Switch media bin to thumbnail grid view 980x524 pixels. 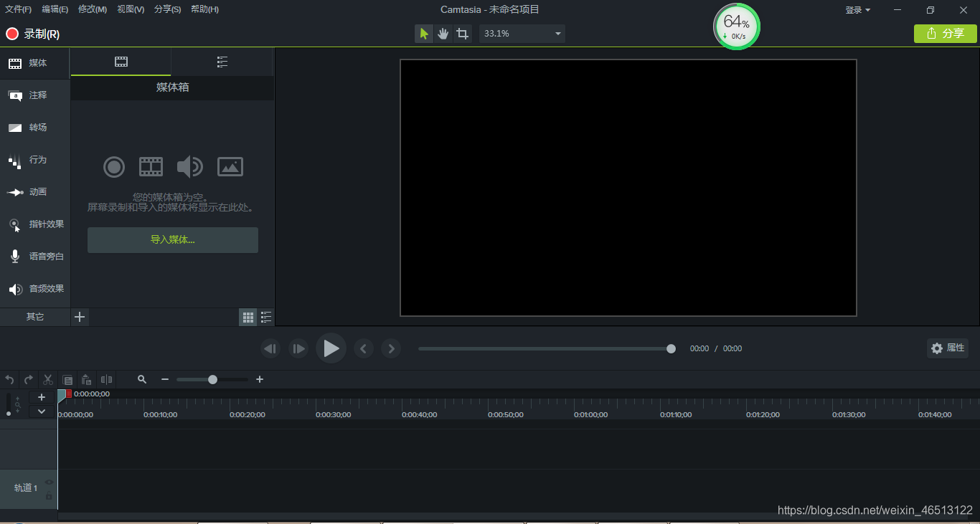point(248,317)
